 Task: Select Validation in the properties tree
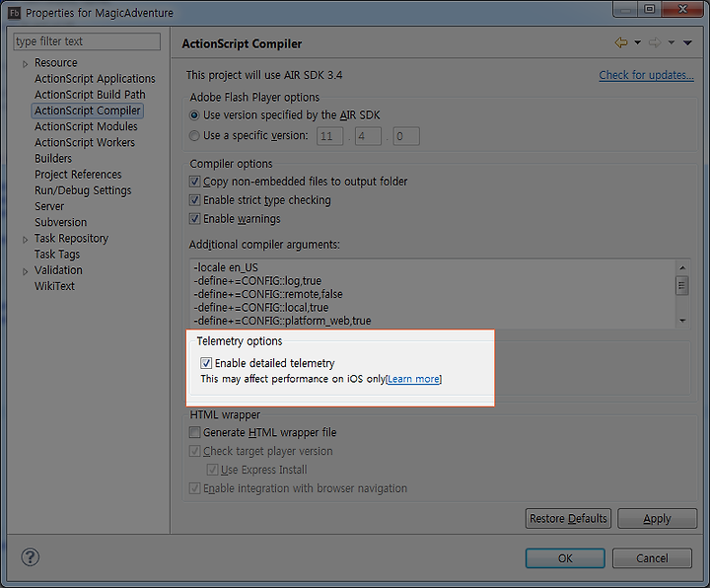pos(58,270)
